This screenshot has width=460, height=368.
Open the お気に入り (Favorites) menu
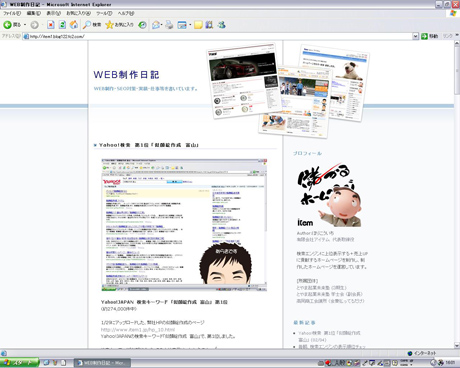[x=78, y=13]
